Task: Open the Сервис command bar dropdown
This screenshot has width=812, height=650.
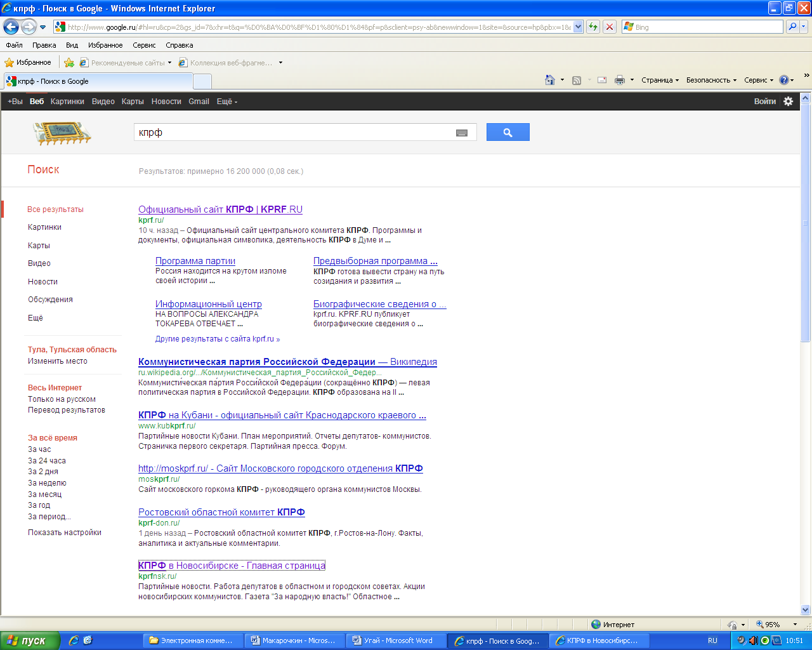Action: 759,80
